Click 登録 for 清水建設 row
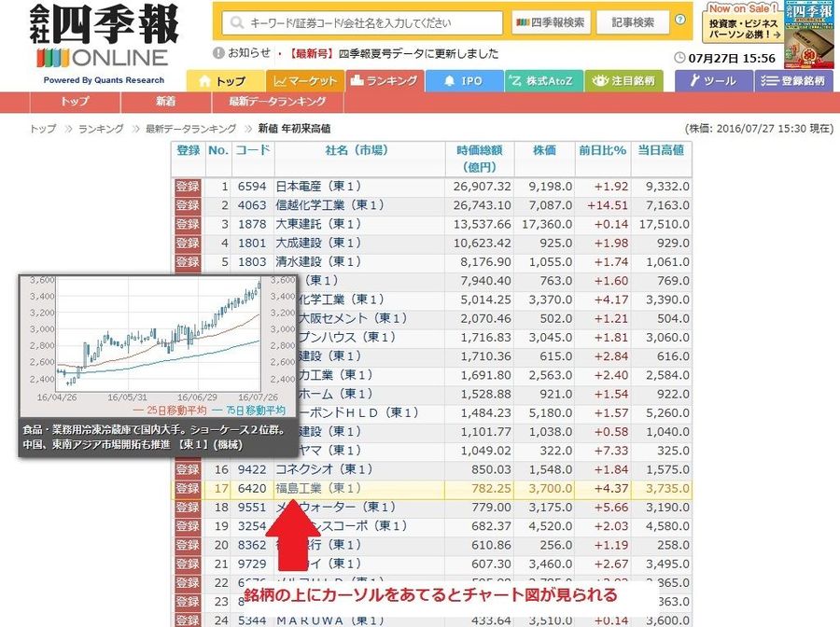This screenshot has height=627, width=840. click(188, 262)
